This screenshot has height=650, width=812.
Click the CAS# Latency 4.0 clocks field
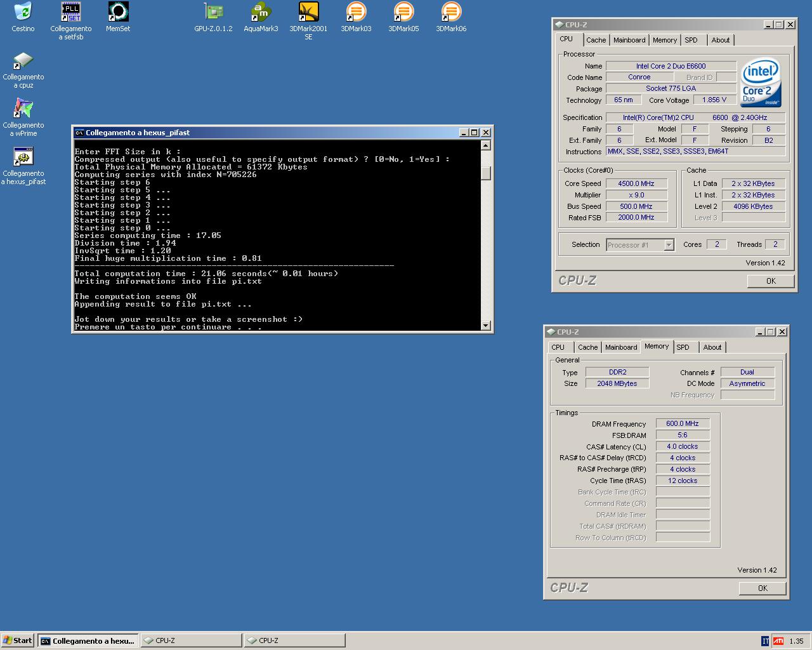tap(683, 446)
